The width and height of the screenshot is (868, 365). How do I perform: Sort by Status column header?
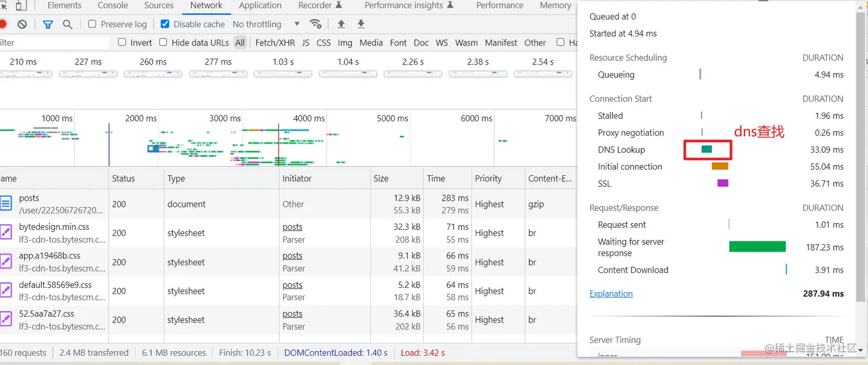(x=136, y=178)
